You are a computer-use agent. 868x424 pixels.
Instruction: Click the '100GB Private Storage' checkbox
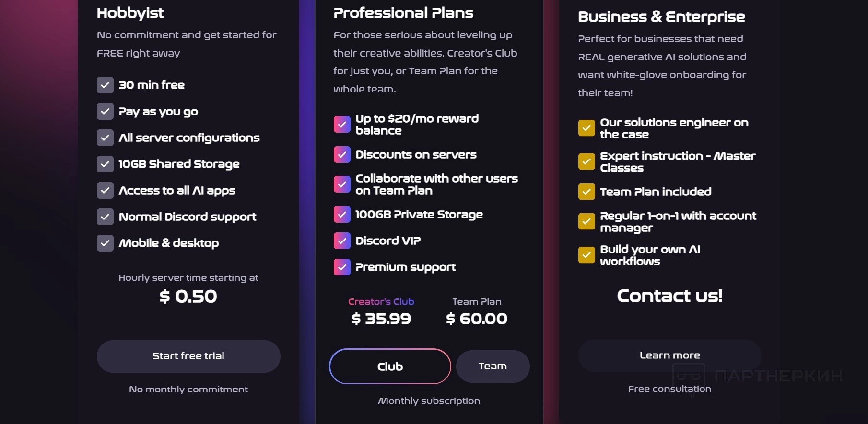click(x=342, y=215)
